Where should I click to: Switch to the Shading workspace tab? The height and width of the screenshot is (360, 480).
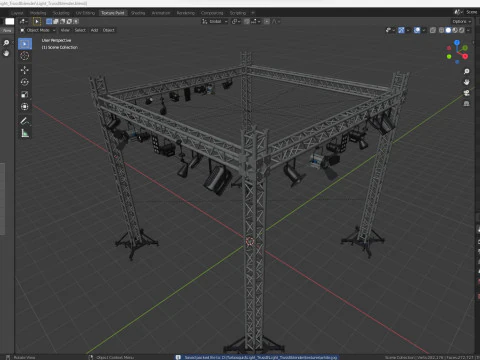pyautogui.click(x=138, y=13)
